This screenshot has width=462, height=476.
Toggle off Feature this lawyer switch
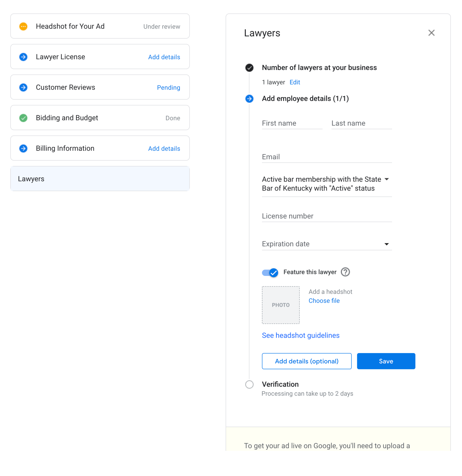[270, 272]
